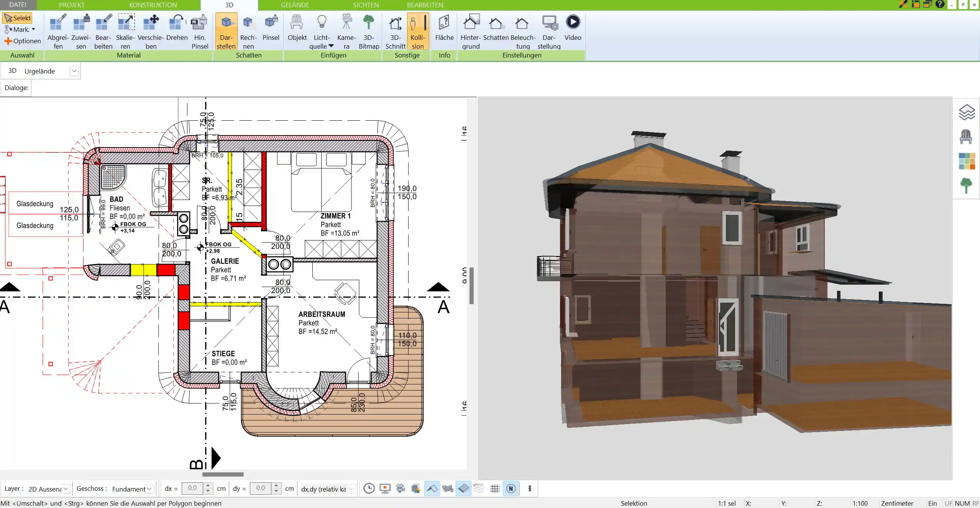Click the dy value input field
980x508 pixels.
(x=261, y=488)
